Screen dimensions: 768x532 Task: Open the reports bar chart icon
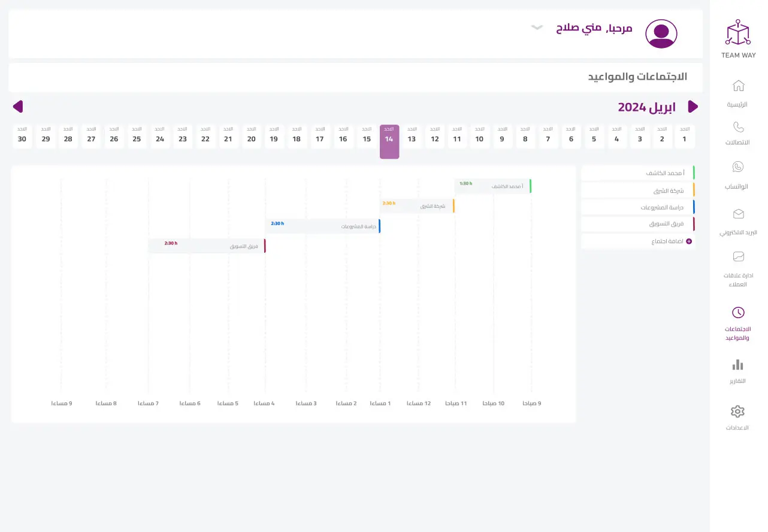point(738,364)
